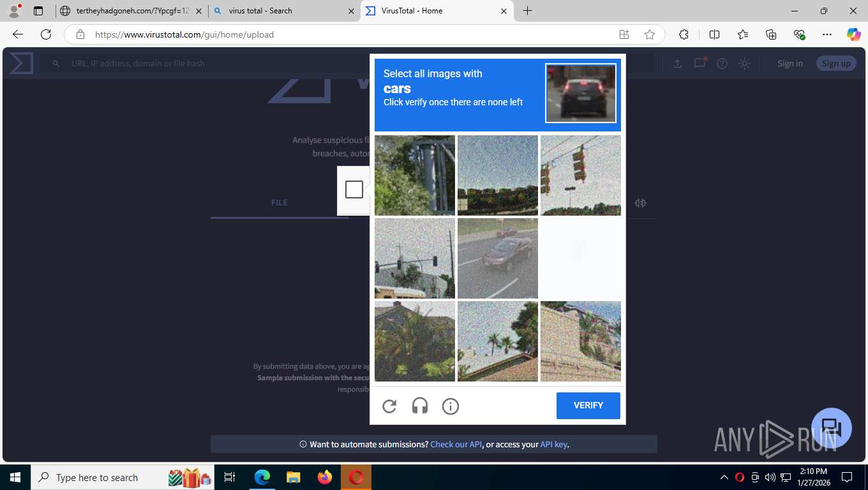Open the AnyRun chat bubble button
868x490 pixels.
coord(832,428)
